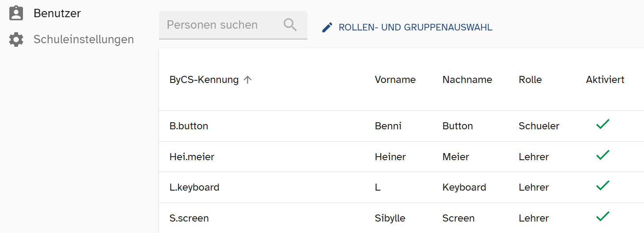Screen dimensions: 644x233
Task: Click the activated checkmark for S.screen
Action: pos(603,217)
